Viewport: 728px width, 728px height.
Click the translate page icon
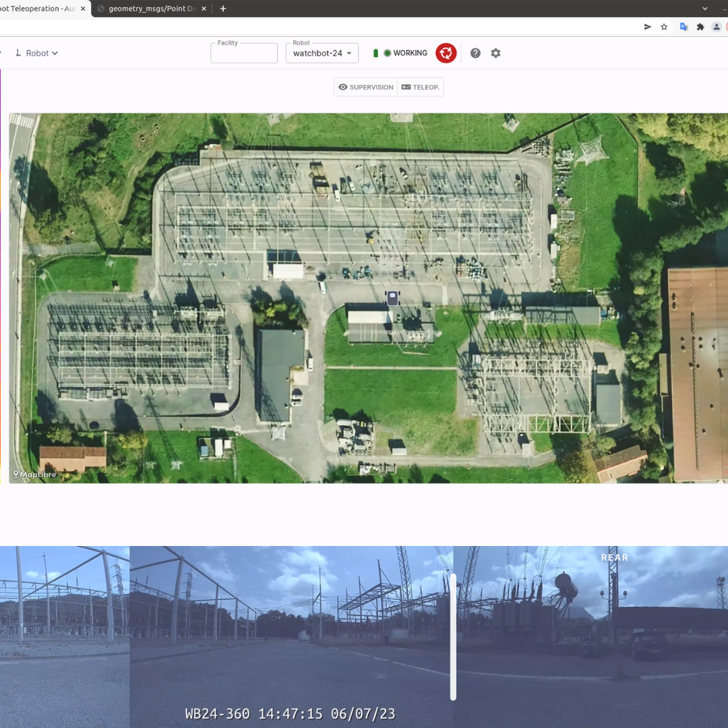(x=683, y=27)
